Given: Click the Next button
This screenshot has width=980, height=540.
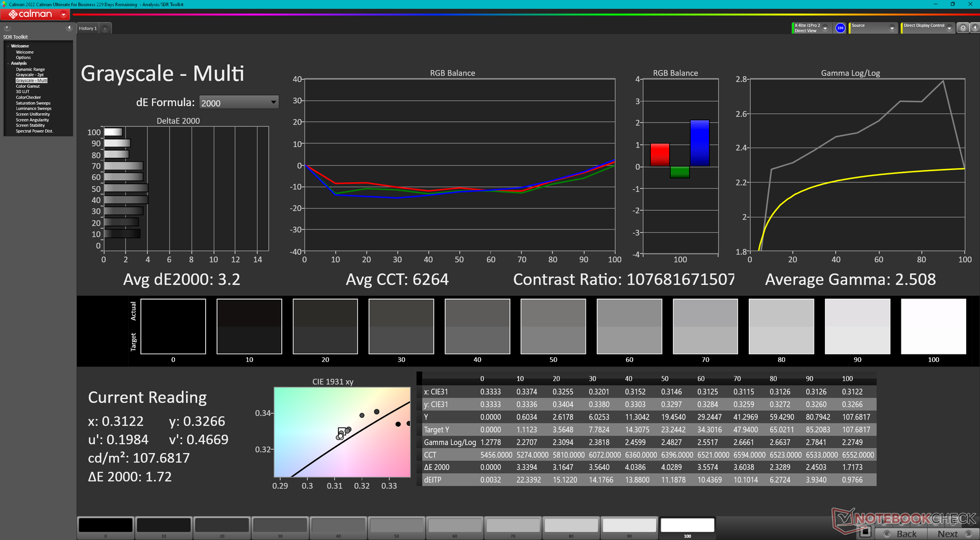Looking at the screenshot, I should (952, 534).
